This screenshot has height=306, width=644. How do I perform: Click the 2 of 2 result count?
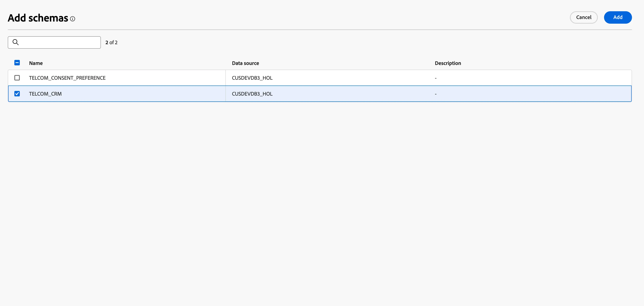(111, 42)
